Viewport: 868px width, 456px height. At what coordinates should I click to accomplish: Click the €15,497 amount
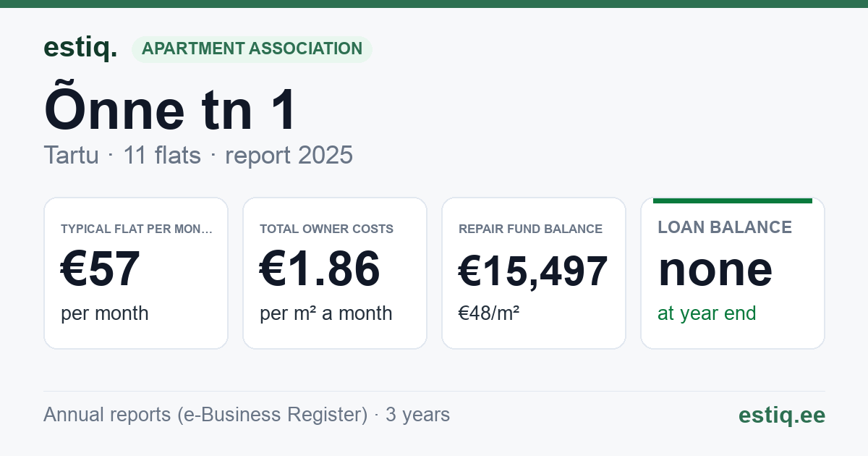(x=533, y=272)
